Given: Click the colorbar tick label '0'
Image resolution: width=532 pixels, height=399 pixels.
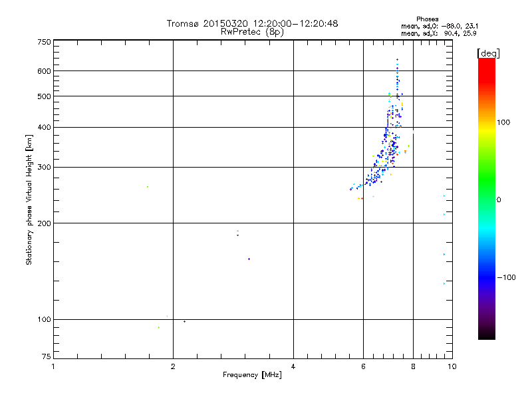Looking at the screenshot, I should point(499,200).
